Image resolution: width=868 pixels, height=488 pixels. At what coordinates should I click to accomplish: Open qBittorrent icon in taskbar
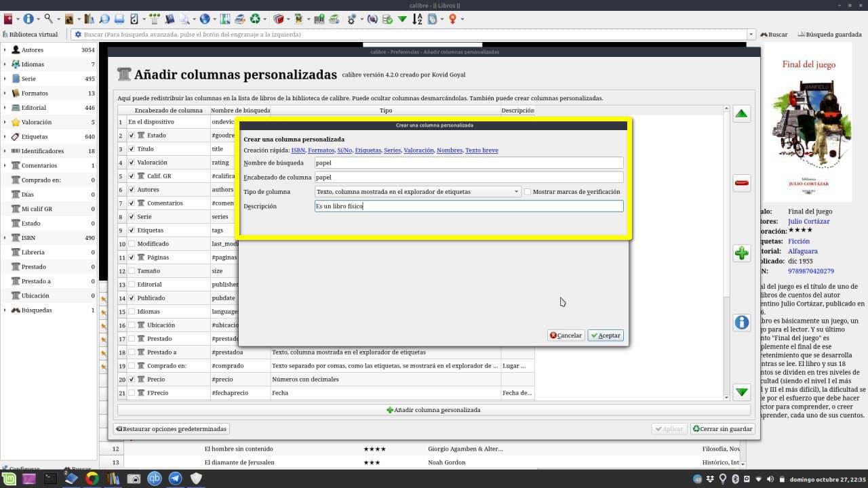pyautogui.click(x=155, y=479)
